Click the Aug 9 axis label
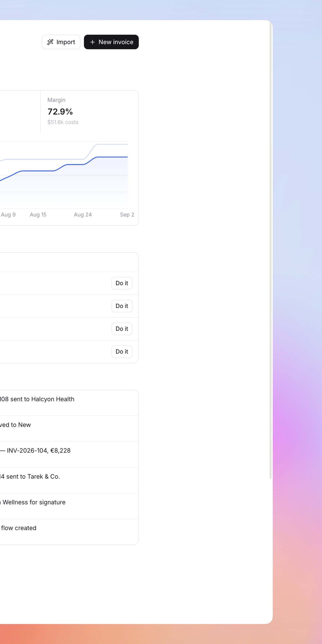 point(8,215)
